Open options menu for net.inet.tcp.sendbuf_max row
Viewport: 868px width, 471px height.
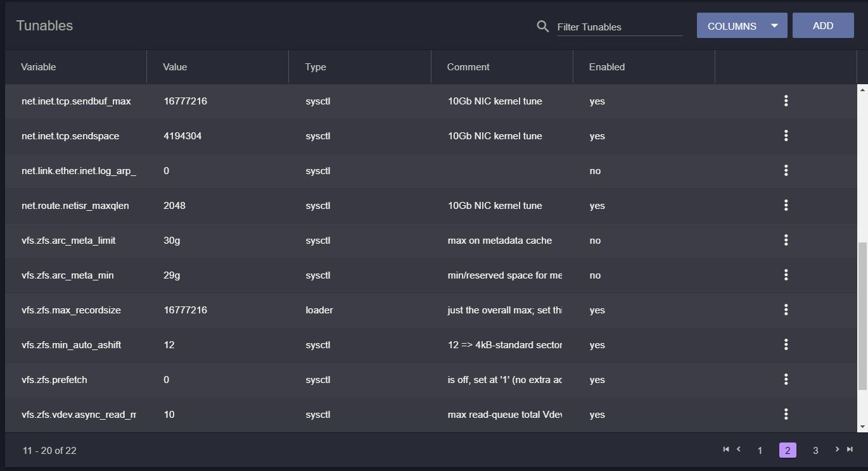point(786,101)
